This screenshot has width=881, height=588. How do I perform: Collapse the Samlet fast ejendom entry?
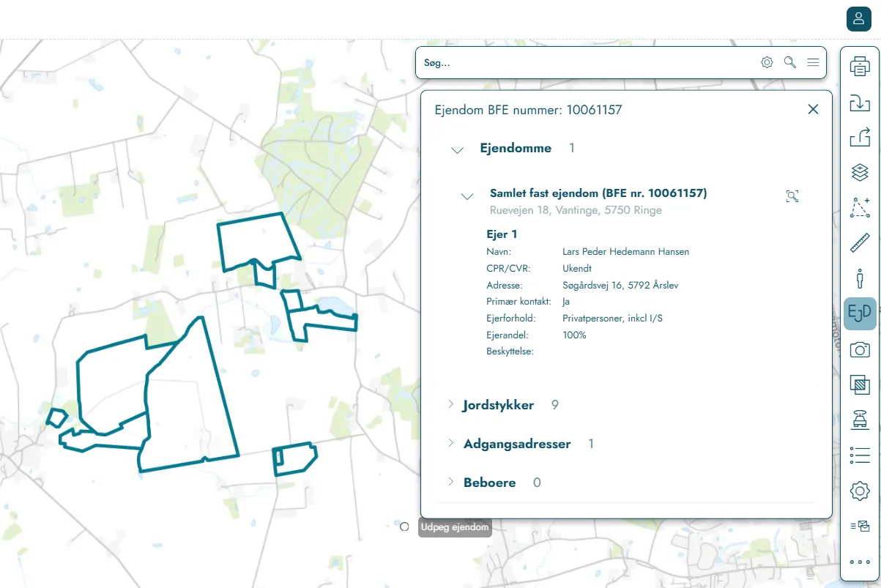pos(467,196)
